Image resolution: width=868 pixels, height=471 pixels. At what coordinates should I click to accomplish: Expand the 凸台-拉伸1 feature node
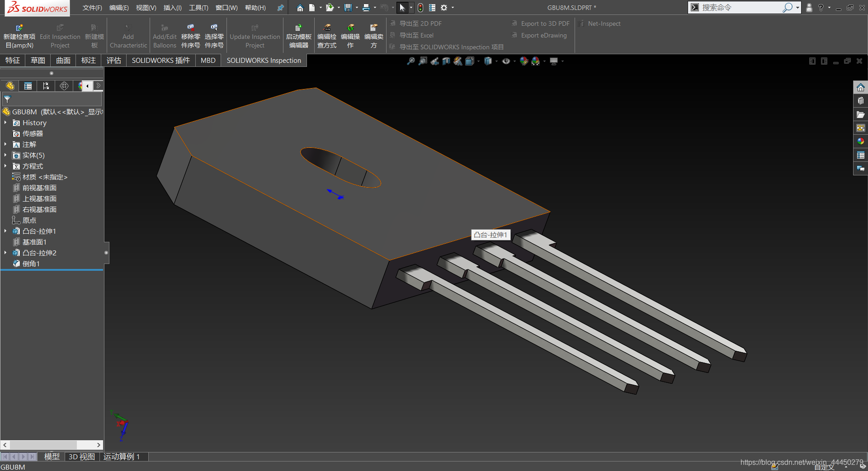tap(5, 231)
